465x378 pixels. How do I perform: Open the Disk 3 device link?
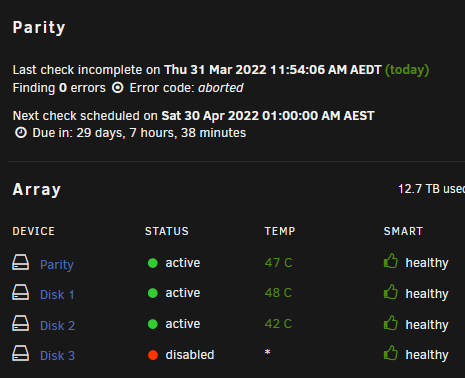pos(57,356)
